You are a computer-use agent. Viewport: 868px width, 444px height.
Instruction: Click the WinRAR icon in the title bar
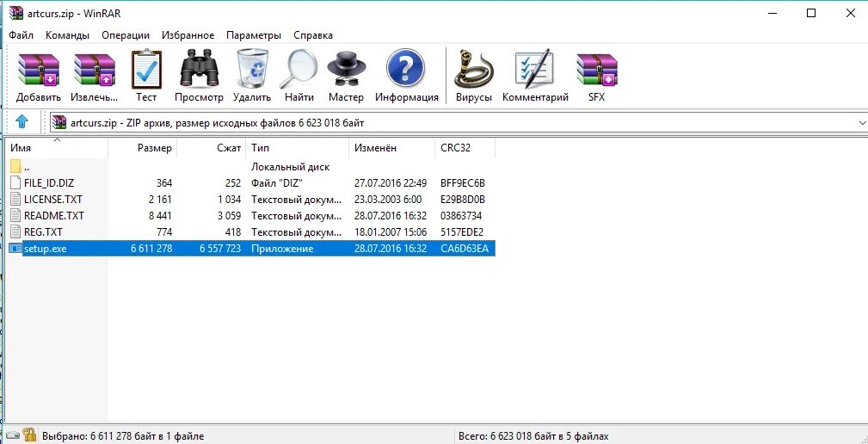(x=16, y=13)
